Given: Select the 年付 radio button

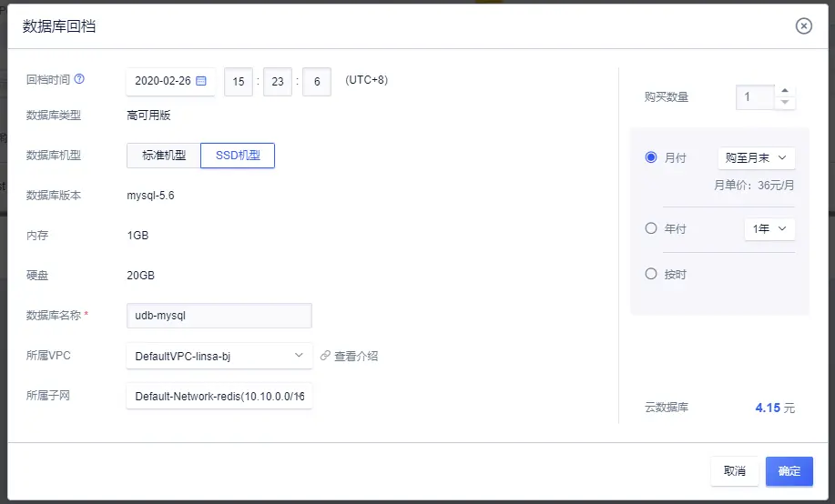Looking at the screenshot, I should [651, 228].
